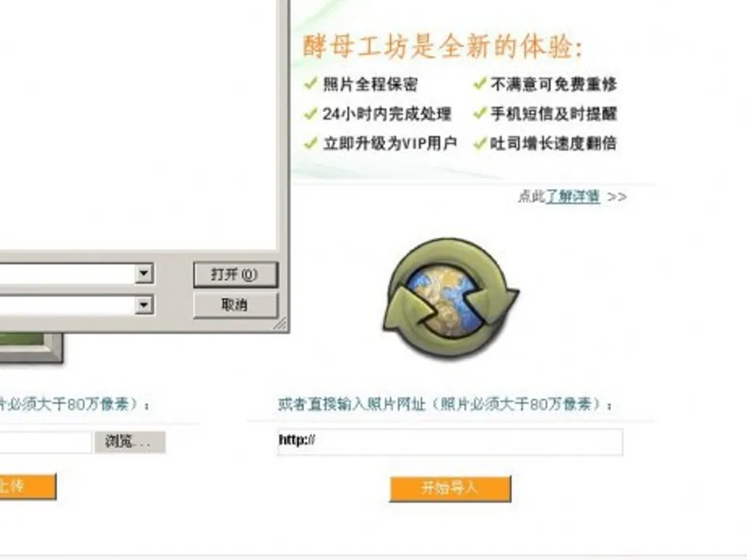Click the orange 开始导入 import button

[451, 488]
